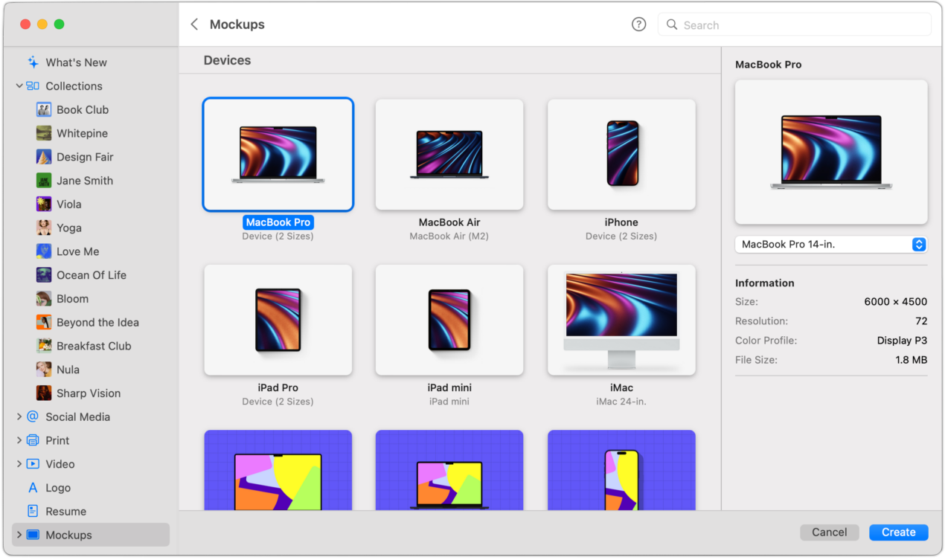Click the 'Information' heading in the details panel
Image resolution: width=945 pixels, height=560 pixels.
pyautogui.click(x=765, y=283)
